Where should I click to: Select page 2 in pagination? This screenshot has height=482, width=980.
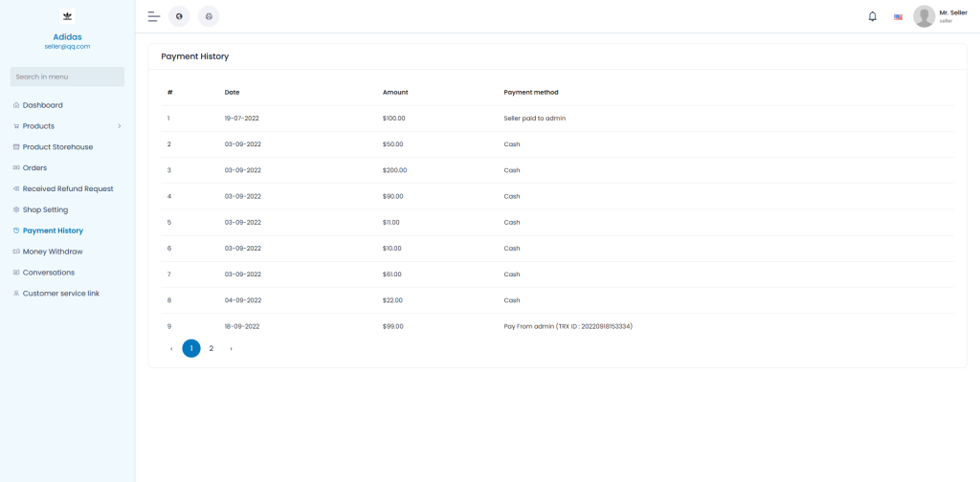212,348
